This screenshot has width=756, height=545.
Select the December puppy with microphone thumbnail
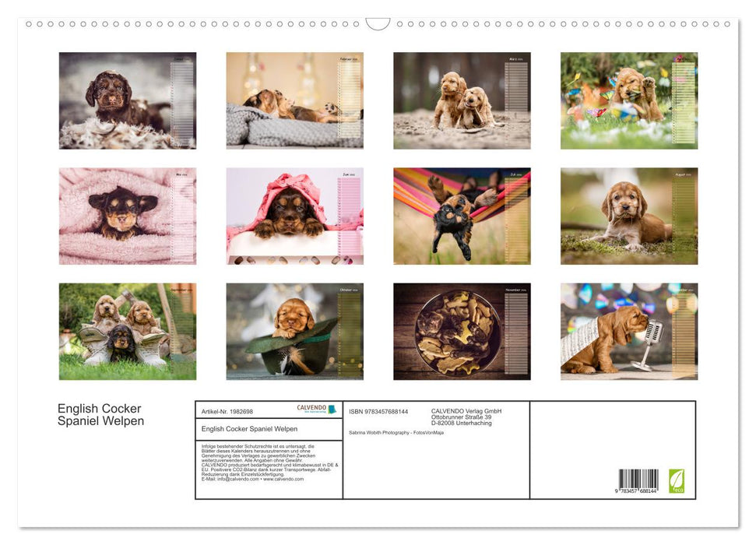point(628,331)
